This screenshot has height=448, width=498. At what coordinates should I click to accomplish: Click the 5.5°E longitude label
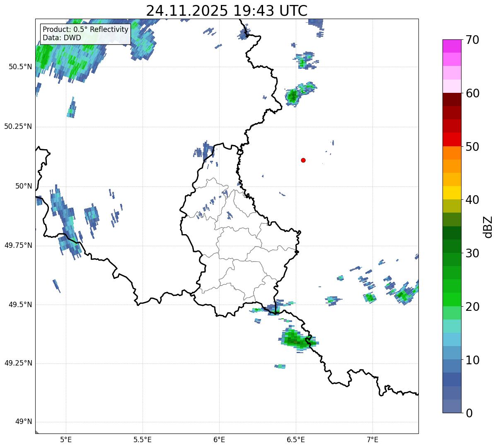click(x=143, y=439)
